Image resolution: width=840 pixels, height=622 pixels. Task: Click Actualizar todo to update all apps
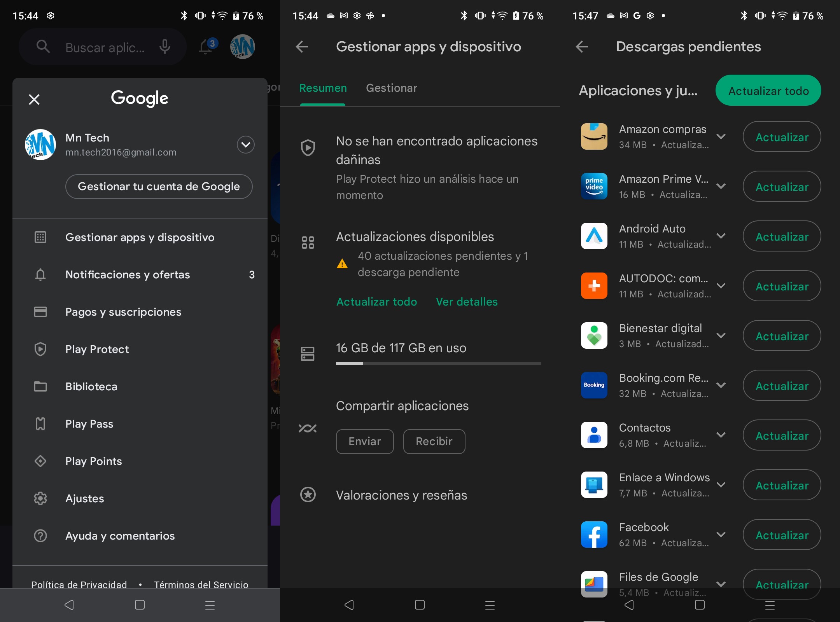(x=769, y=91)
